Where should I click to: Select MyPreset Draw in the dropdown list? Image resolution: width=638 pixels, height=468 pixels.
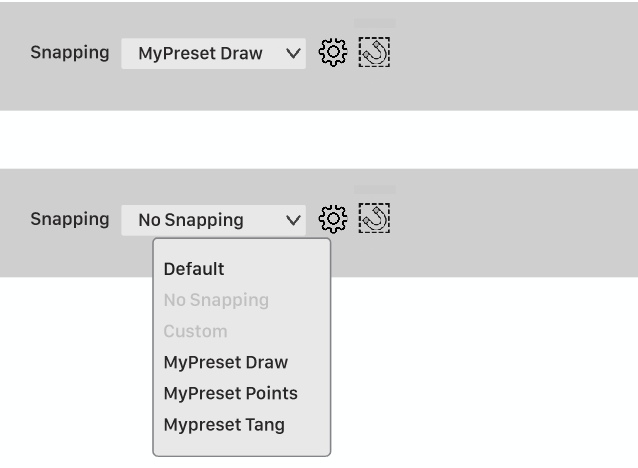click(226, 362)
